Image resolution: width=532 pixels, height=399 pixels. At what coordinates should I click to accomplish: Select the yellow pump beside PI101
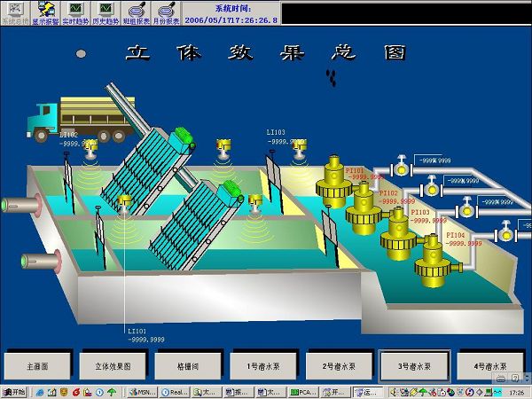tap(335, 180)
